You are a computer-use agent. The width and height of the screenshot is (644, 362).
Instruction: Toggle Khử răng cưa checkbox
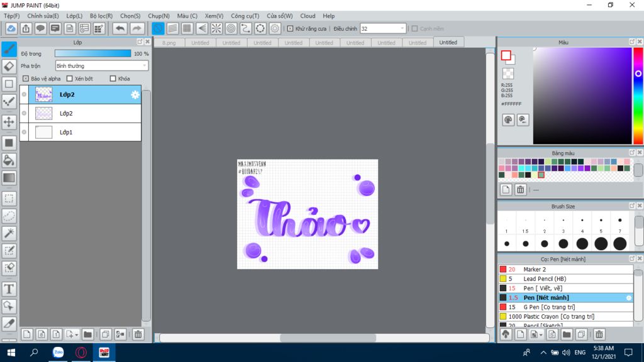tap(290, 29)
